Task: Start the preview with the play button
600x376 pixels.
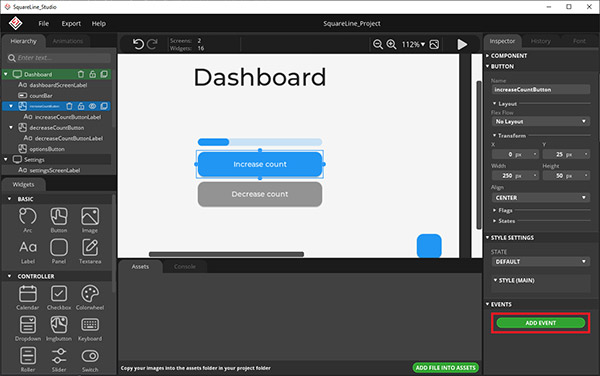Action: pyautogui.click(x=462, y=45)
